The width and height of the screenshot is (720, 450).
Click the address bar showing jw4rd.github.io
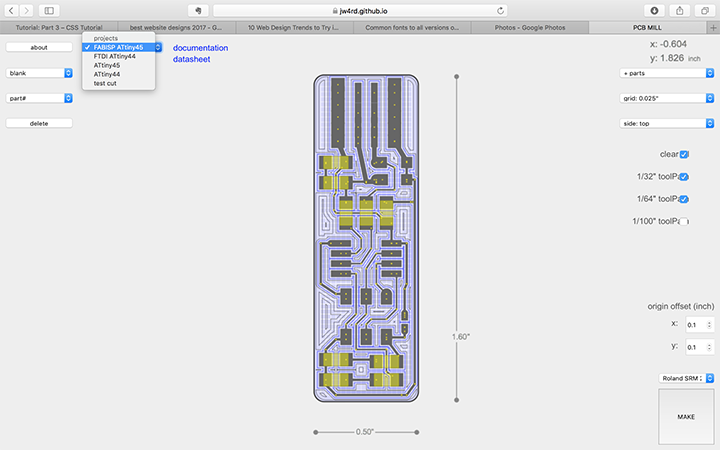[x=360, y=11]
